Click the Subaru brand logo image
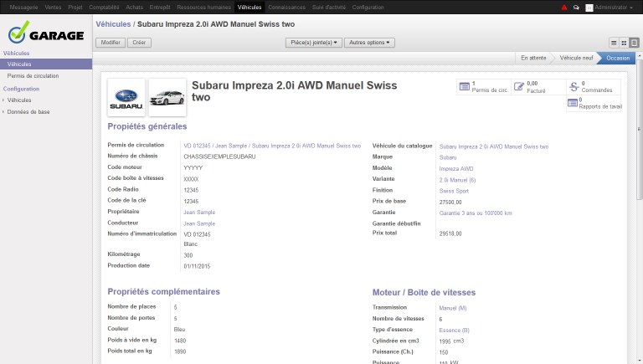Image resolution: width=643 pixels, height=364 pixels. click(126, 97)
